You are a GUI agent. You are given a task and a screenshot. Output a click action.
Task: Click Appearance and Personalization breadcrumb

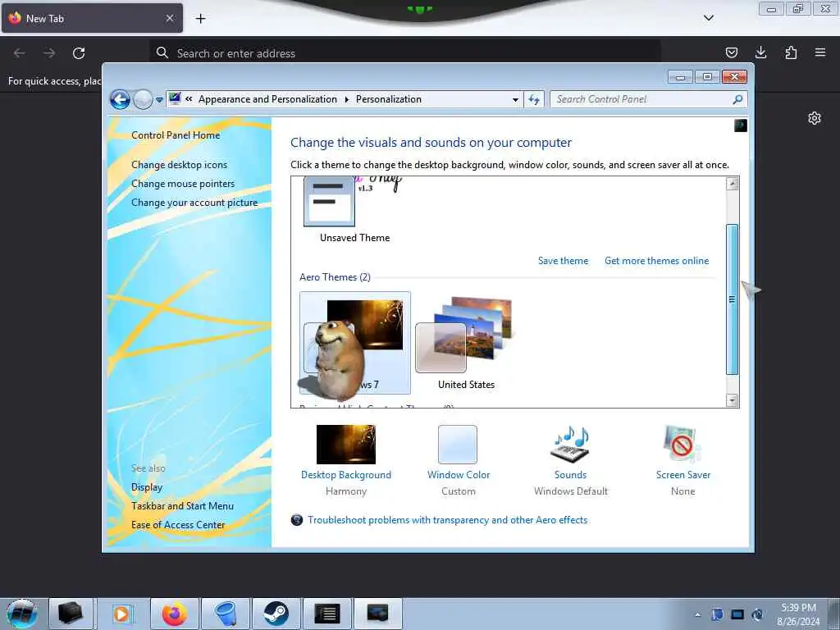[x=268, y=99]
